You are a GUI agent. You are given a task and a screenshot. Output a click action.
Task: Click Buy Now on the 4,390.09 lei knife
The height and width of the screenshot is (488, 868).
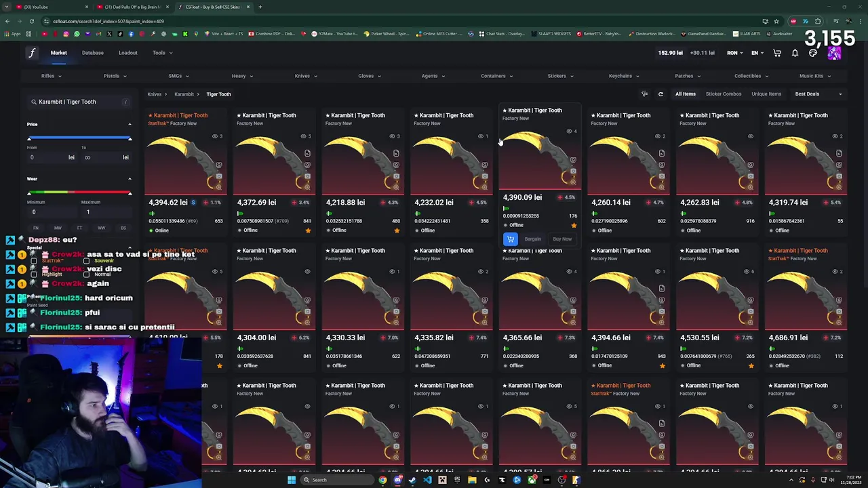pos(562,239)
